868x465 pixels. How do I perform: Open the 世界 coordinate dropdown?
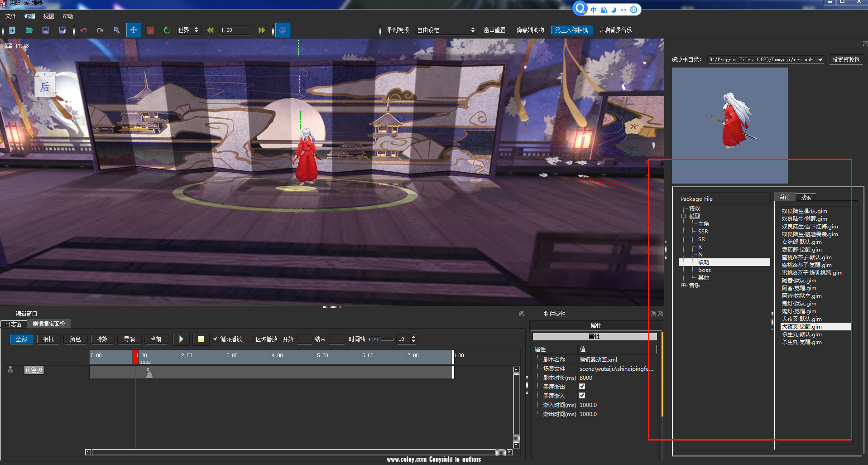tap(188, 30)
